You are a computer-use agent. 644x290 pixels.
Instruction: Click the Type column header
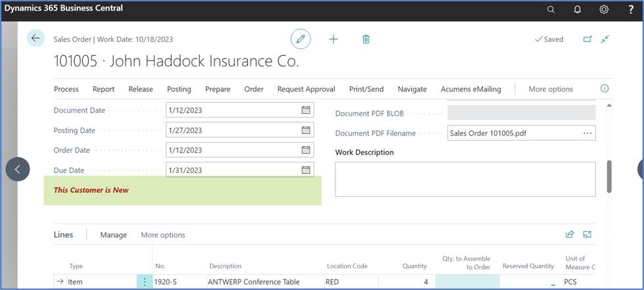(x=76, y=266)
